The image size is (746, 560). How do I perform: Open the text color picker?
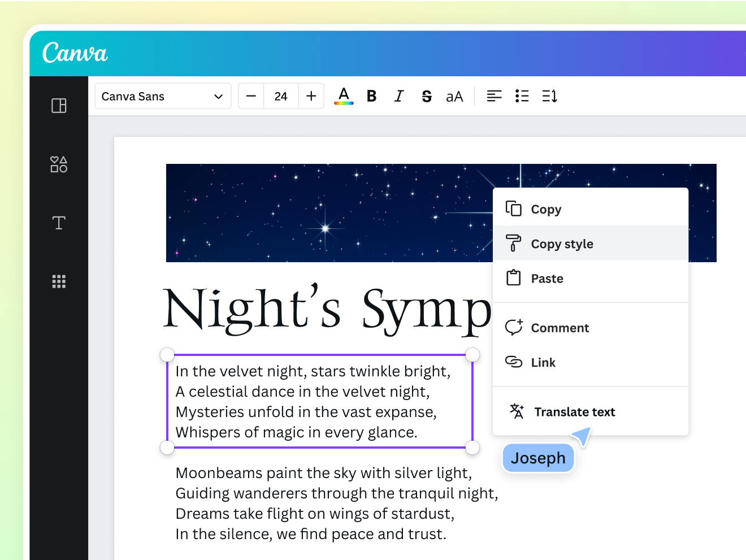coord(344,96)
